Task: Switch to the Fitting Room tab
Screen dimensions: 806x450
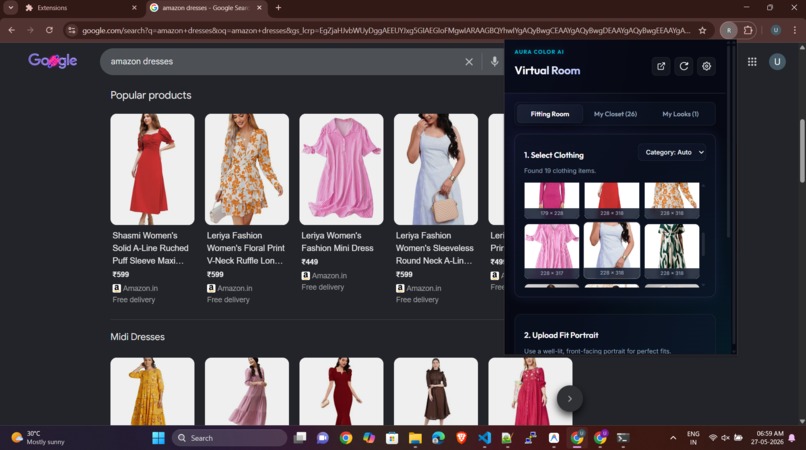Action: [x=549, y=114]
